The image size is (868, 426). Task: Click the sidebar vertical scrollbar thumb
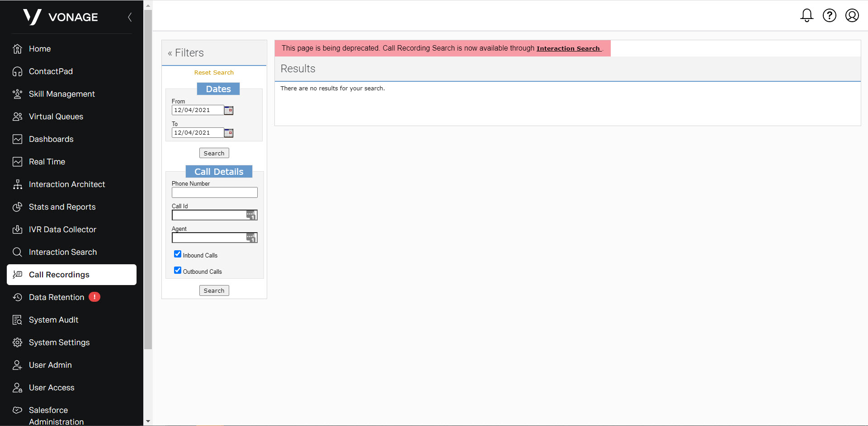148,179
